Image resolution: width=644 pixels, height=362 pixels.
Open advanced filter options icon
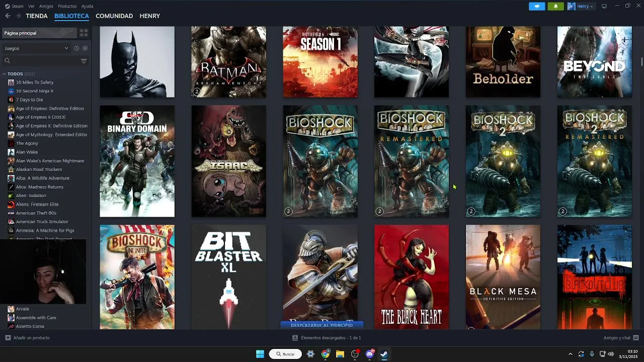pyautogui.click(x=84, y=61)
